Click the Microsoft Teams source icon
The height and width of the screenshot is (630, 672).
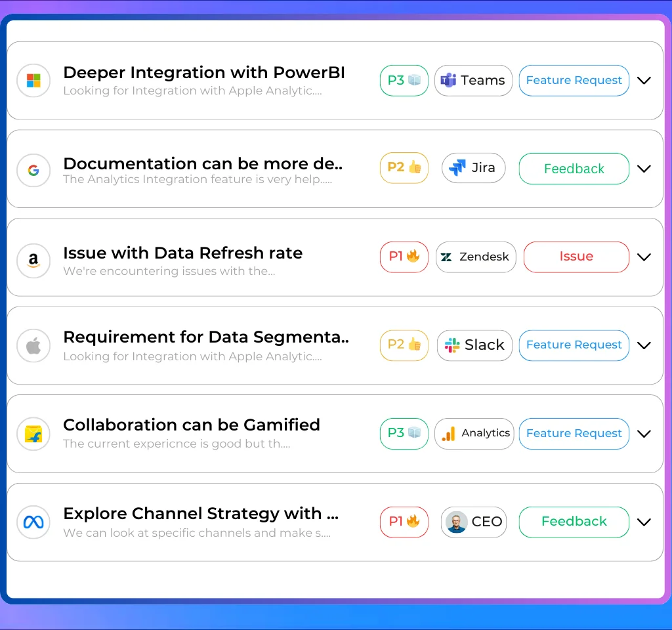tap(449, 80)
